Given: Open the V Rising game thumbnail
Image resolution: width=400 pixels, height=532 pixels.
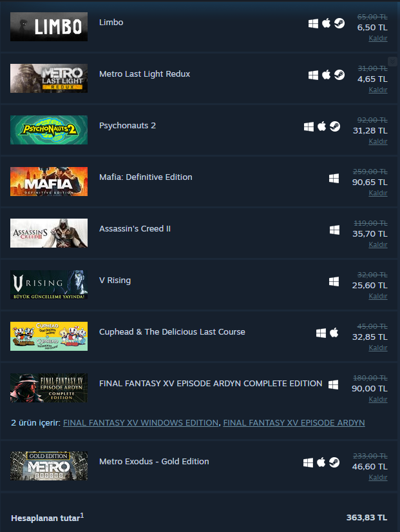Looking at the screenshot, I should (x=49, y=284).
